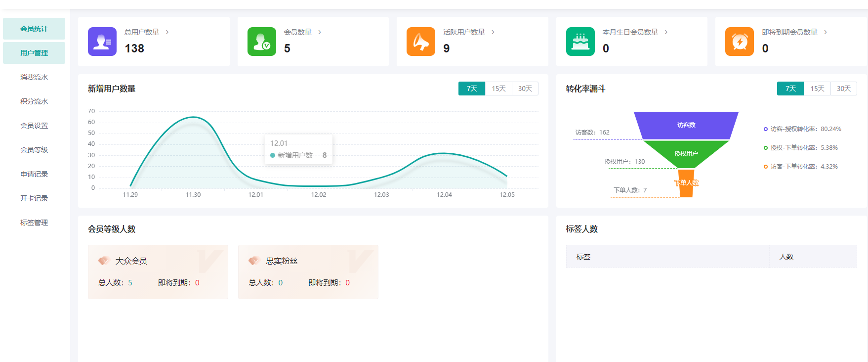Click the orange 下单人数 funnel segment
This screenshot has width=868, height=362.
[686, 183]
